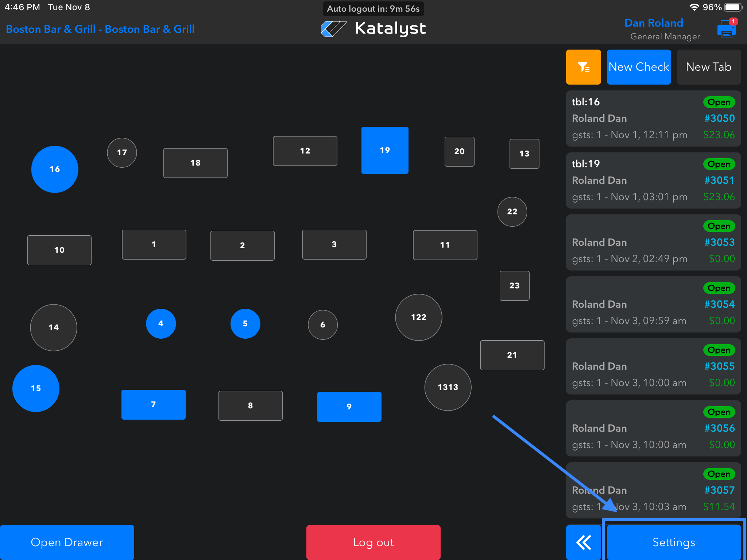The image size is (747, 560).
Task: Open the Dan Roland user profile
Action: click(653, 23)
